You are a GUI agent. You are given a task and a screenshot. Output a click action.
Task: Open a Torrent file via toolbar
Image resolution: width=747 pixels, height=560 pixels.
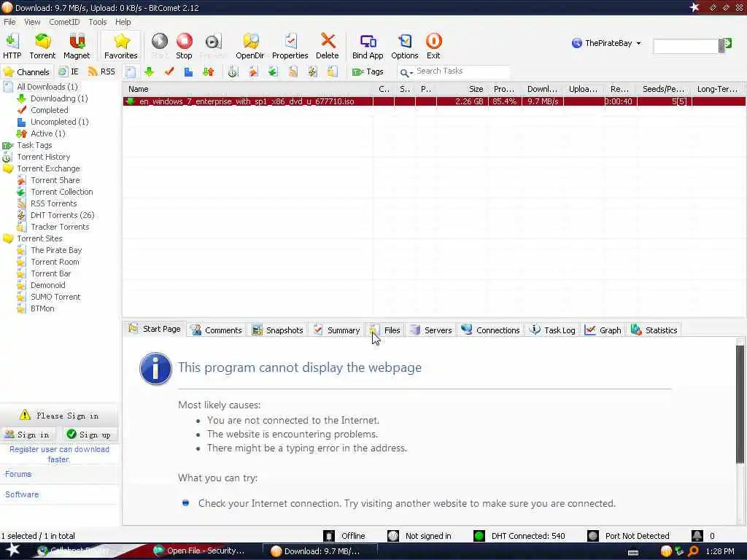click(42, 46)
